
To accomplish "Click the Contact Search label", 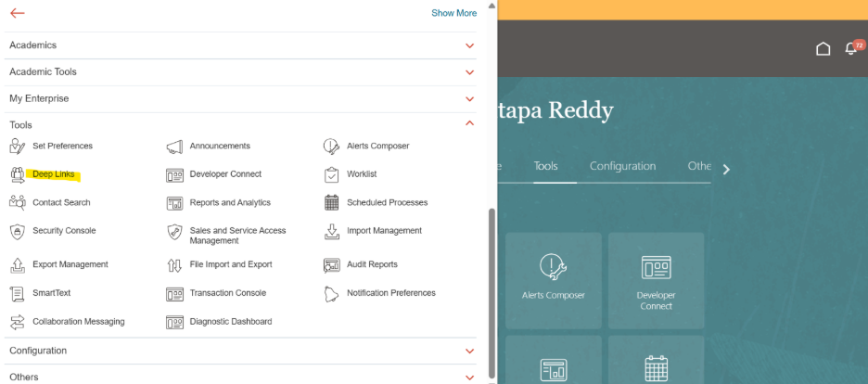I will 61,202.
